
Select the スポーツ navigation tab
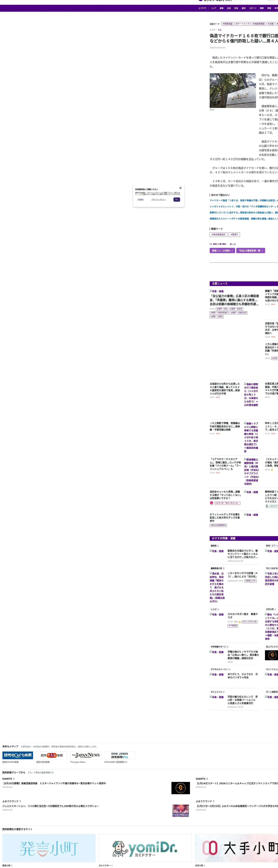pos(252,8)
